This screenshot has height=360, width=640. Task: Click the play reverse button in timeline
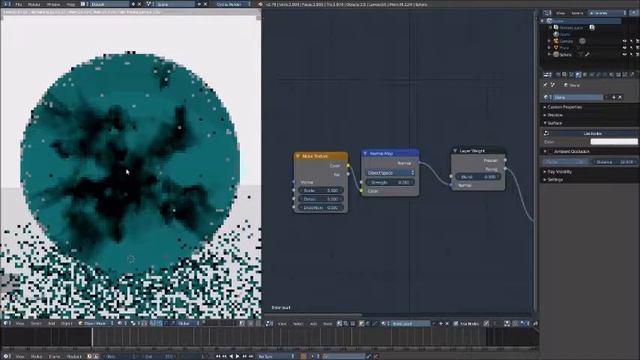coord(231,356)
